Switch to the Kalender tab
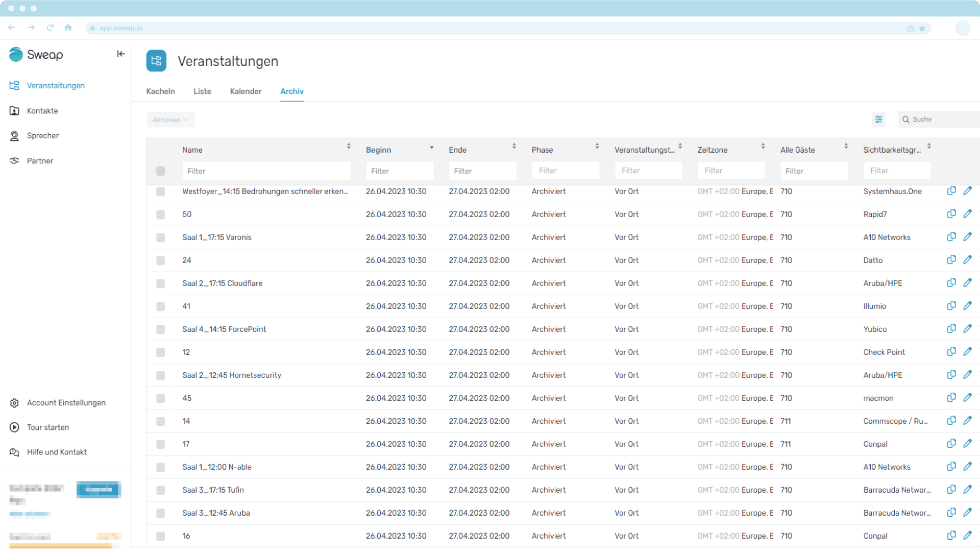This screenshot has height=552, width=980. [x=246, y=91]
